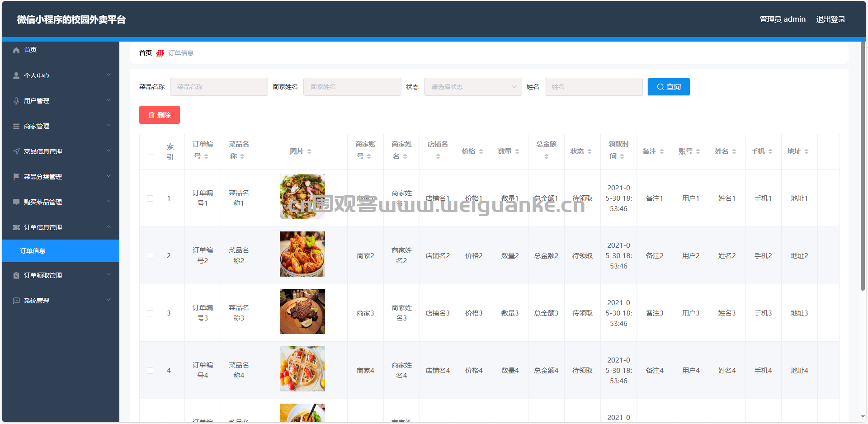The image size is (868, 424).
Task: Sort by 总金额 column arrows
Action: pos(547,156)
